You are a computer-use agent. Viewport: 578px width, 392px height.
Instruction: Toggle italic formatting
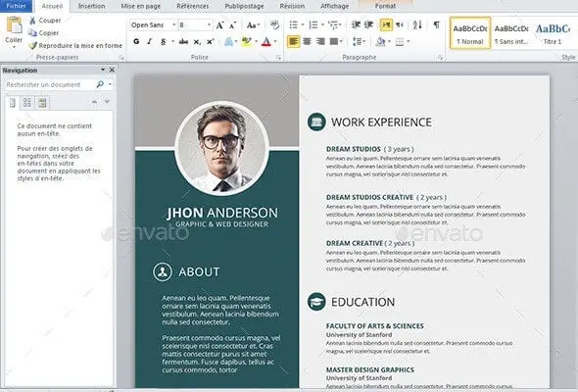coord(149,42)
